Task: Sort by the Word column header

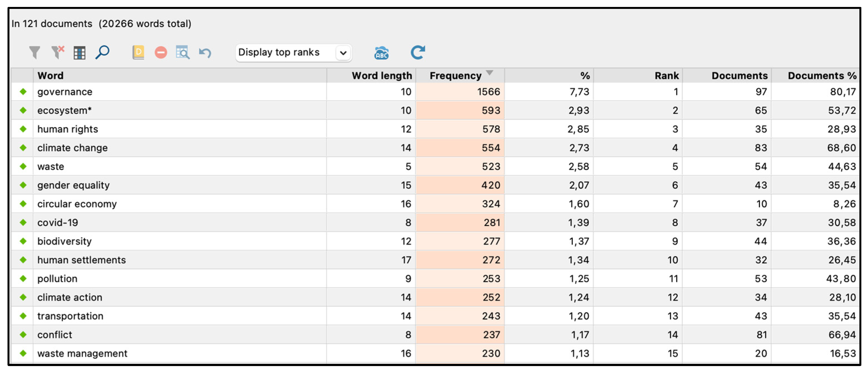Action: (51, 76)
